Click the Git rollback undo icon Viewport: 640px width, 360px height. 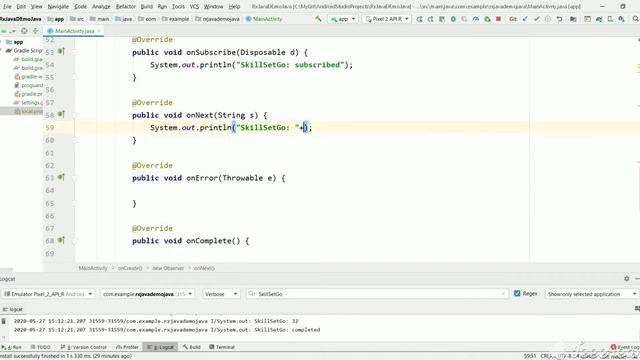click(x=559, y=19)
